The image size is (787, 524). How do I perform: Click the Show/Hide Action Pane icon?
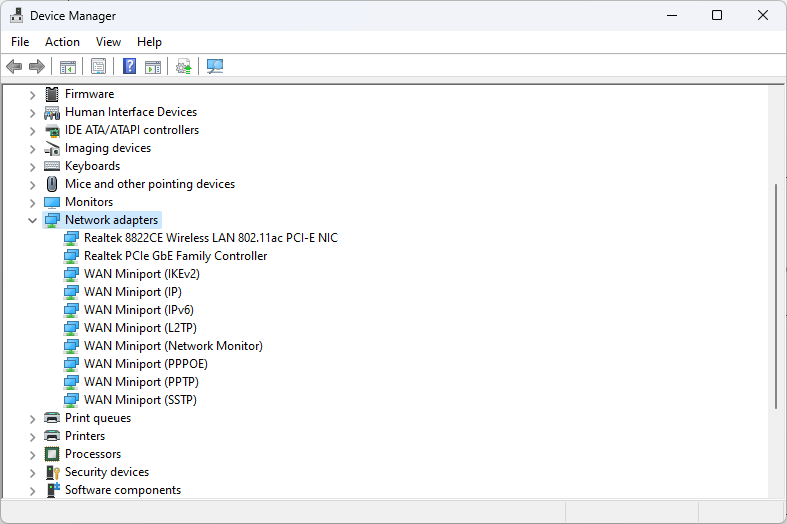[153, 67]
